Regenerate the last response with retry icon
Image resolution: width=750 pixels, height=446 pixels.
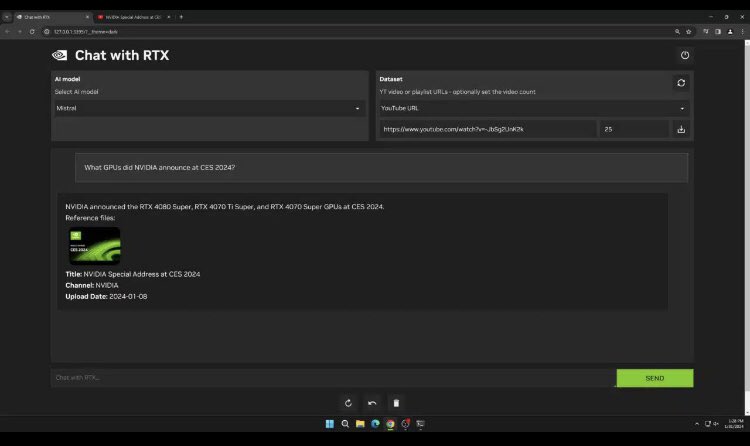348,403
